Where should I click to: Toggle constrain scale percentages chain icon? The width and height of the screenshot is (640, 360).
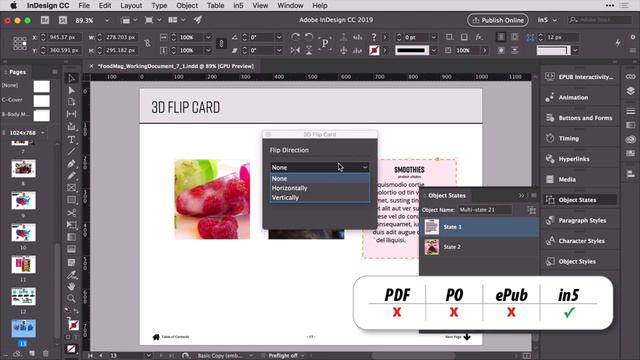click(221, 43)
